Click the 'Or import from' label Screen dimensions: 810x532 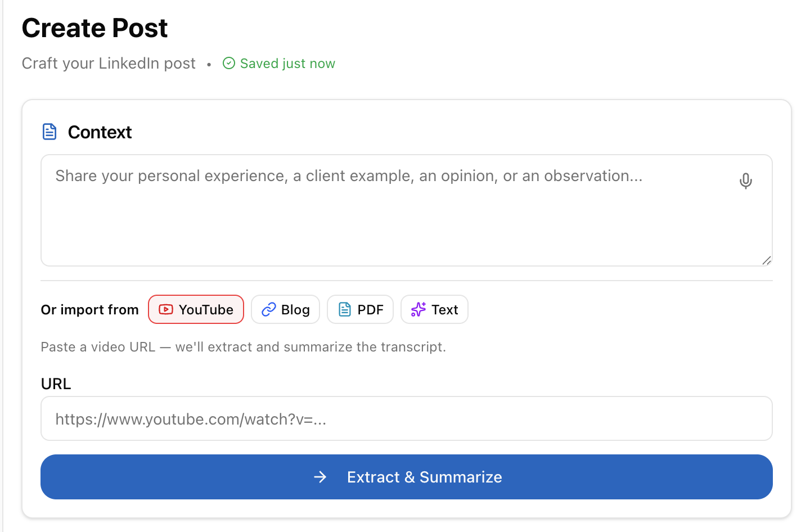pyautogui.click(x=90, y=310)
